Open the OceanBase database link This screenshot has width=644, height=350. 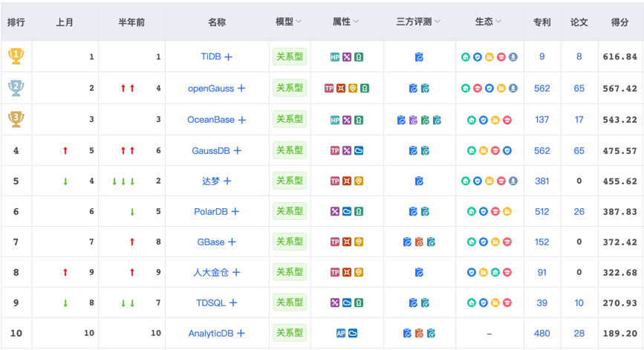tap(211, 120)
